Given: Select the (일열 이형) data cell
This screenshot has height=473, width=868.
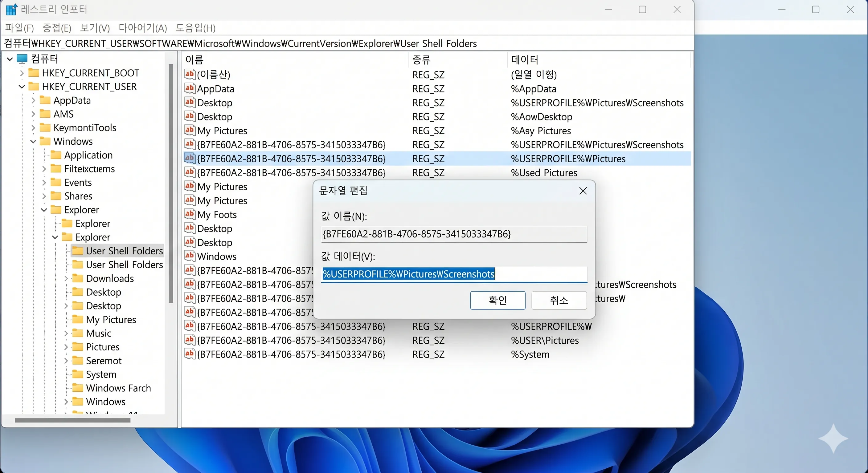Looking at the screenshot, I should (534, 75).
